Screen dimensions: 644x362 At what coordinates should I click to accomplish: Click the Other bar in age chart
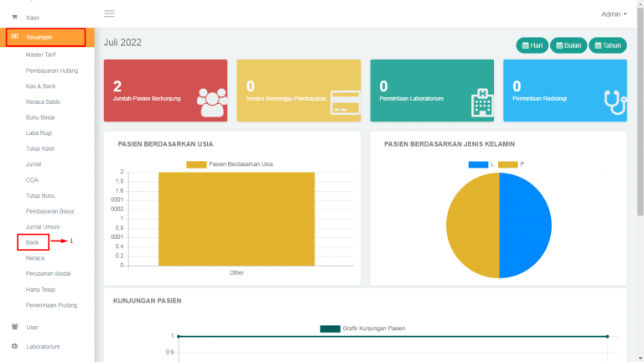coord(236,220)
